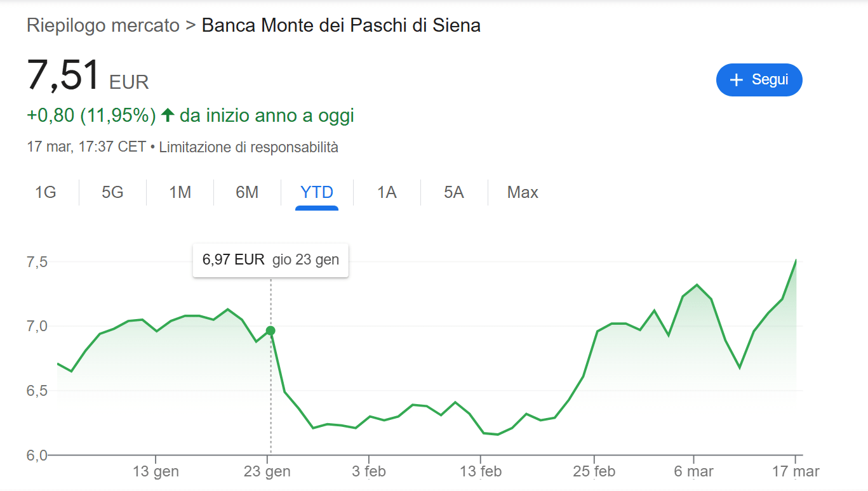Click the 6,97 EUR price tooltip
868x491 pixels.
click(270, 260)
